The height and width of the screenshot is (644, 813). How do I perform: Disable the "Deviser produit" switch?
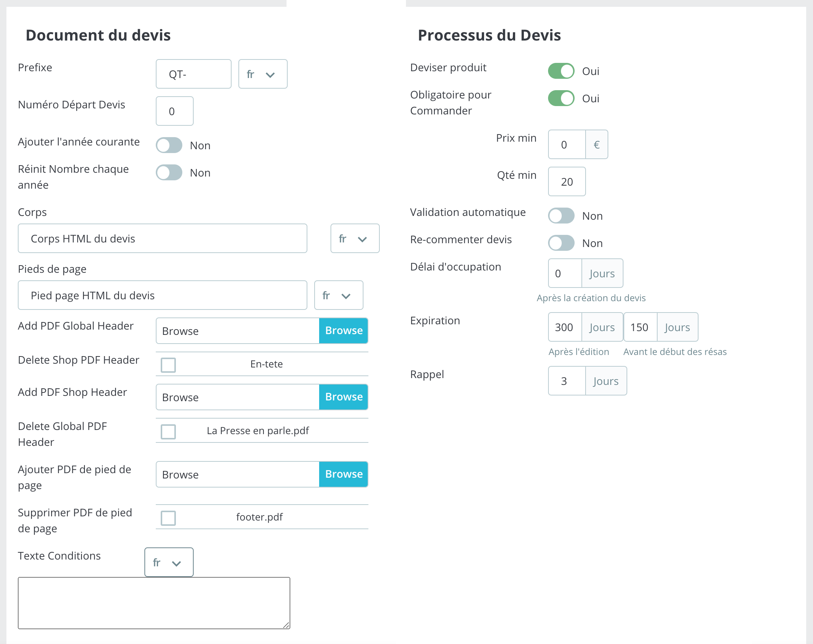(x=561, y=71)
